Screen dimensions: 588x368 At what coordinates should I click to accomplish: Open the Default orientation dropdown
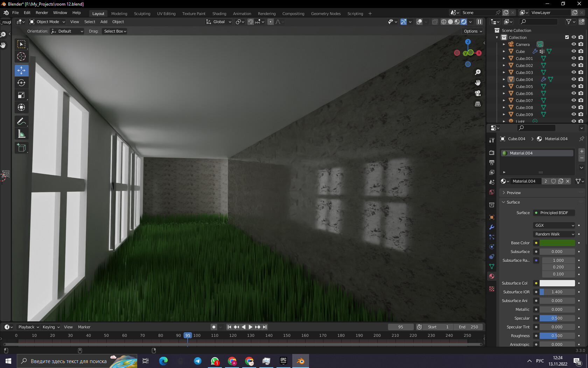tap(67, 31)
